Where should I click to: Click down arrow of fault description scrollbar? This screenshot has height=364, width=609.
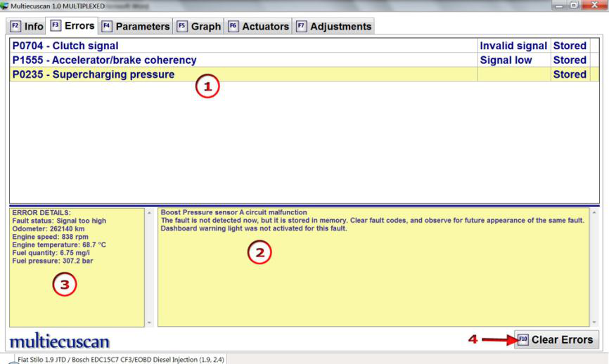pyautogui.click(x=595, y=322)
